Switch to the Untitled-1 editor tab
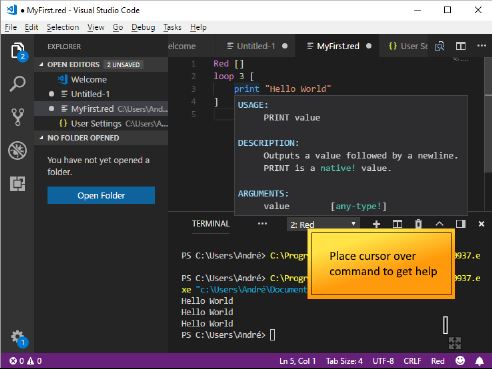 pyautogui.click(x=256, y=46)
